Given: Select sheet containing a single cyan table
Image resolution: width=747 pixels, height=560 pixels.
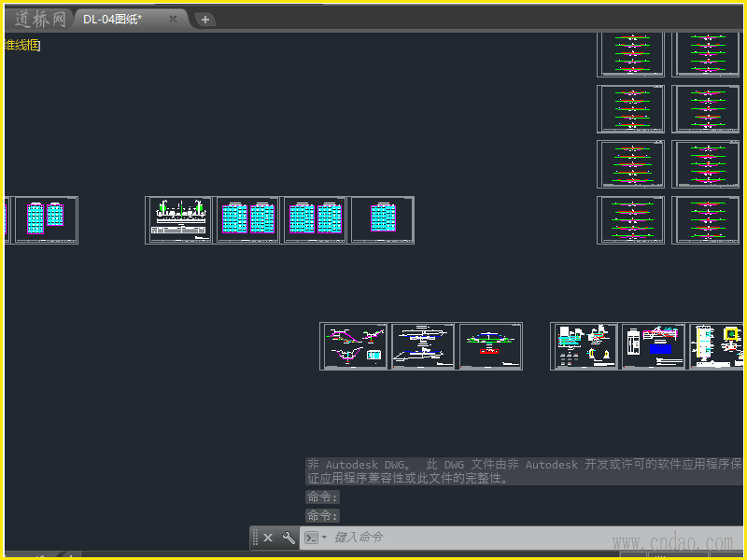Looking at the screenshot, I should [381, 220].
